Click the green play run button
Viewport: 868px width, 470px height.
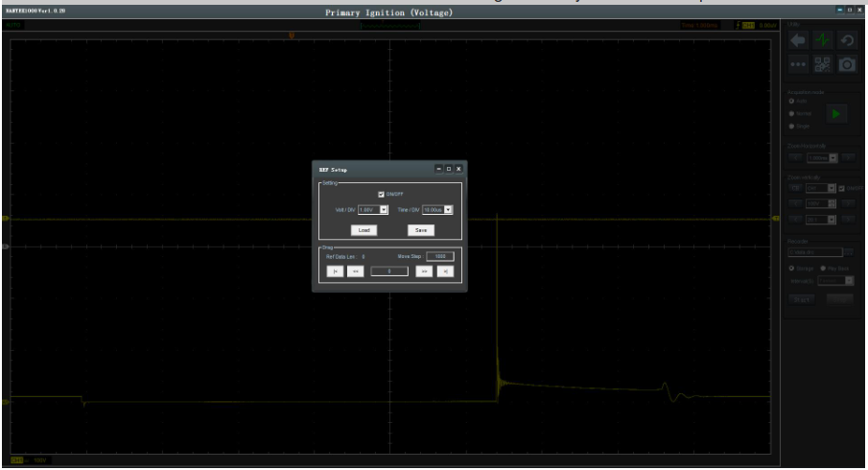point(836,114)
